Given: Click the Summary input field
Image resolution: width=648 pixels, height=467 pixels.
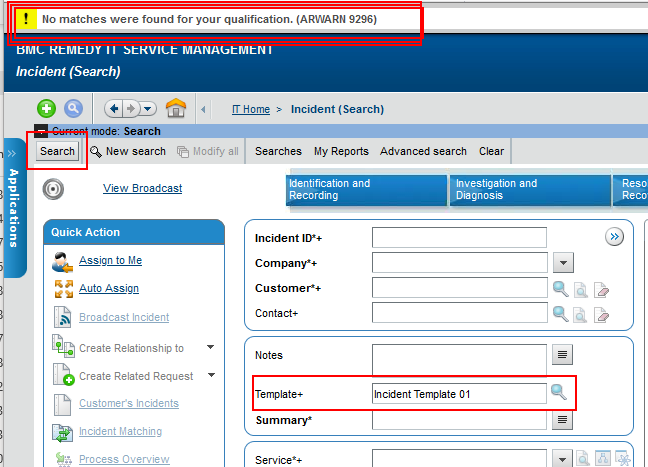Looking at the screenshot, I should tap(459, 420).
